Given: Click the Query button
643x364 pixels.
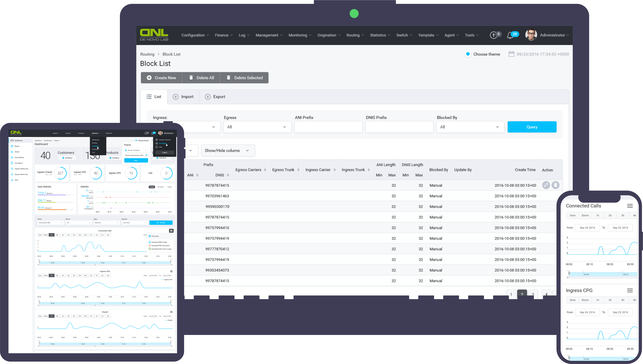Looking at the screenshot, I should click(532, 127).
